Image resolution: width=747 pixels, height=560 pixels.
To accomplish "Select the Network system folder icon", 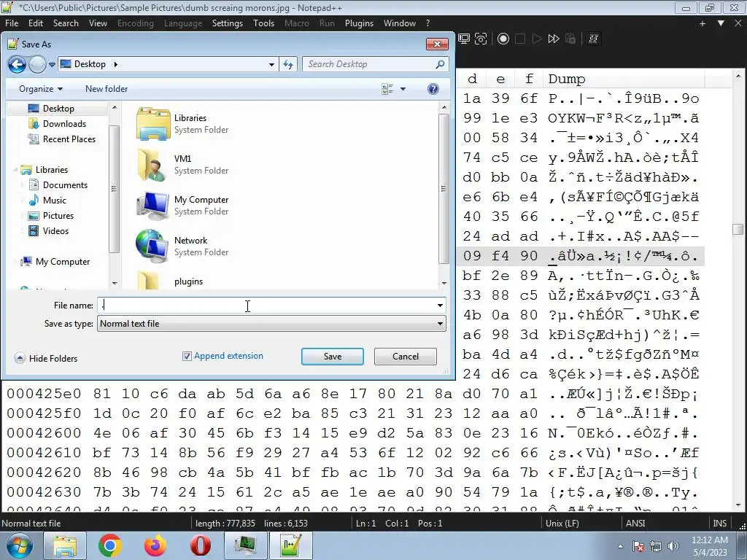I will pos(152,246).
